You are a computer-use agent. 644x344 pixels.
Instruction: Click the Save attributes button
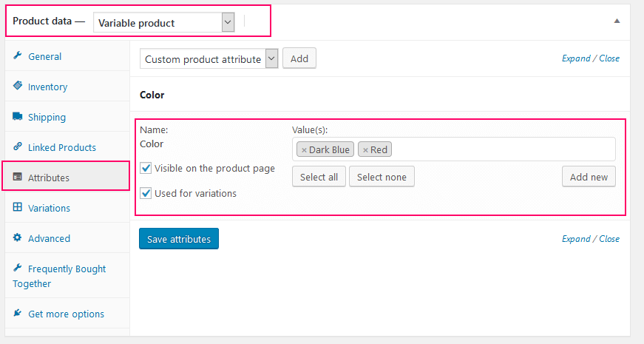pyautogui.click(x=179, y=239)
